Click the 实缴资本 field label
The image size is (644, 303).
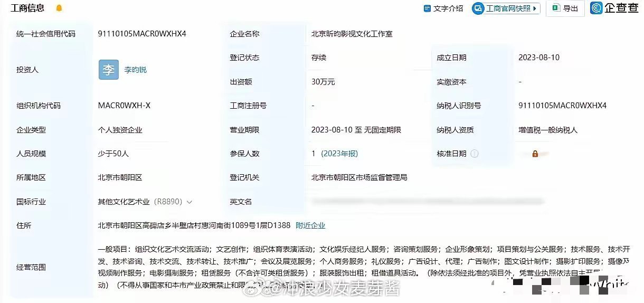coord(451,82)
